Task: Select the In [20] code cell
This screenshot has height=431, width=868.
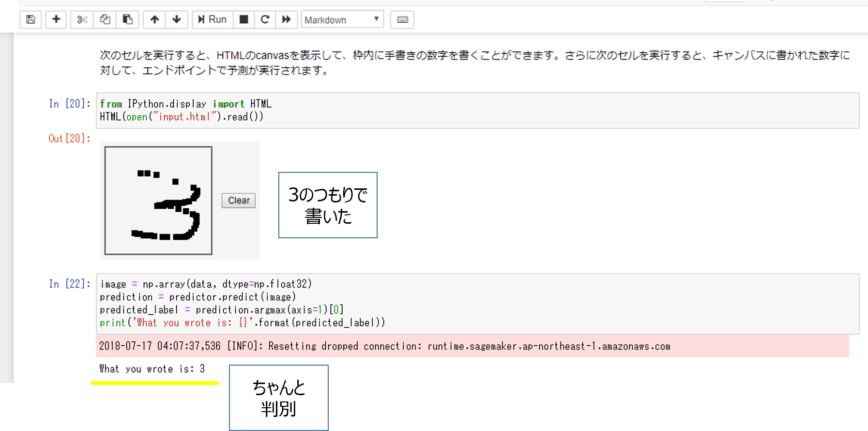Action: click(x=478, y=110)
